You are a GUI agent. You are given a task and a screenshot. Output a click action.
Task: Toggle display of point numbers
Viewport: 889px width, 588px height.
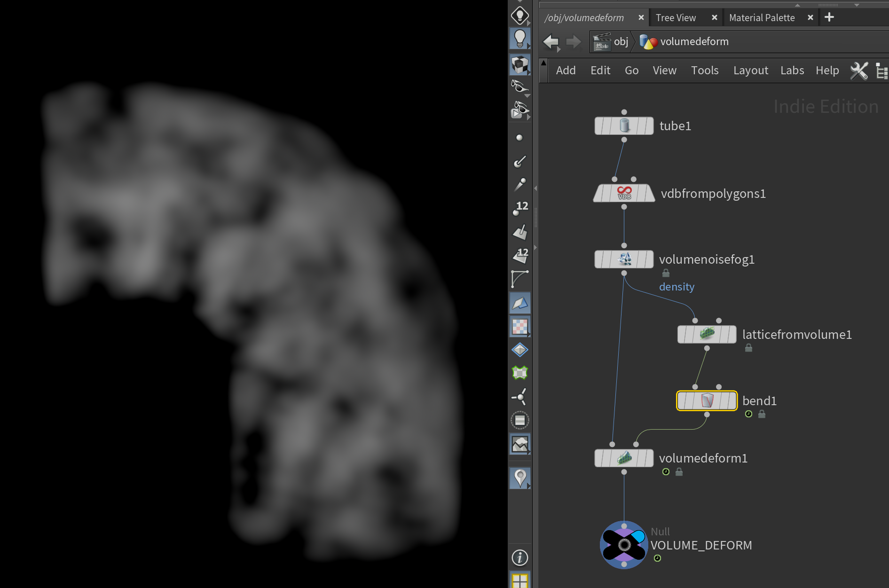coord(520,208)
